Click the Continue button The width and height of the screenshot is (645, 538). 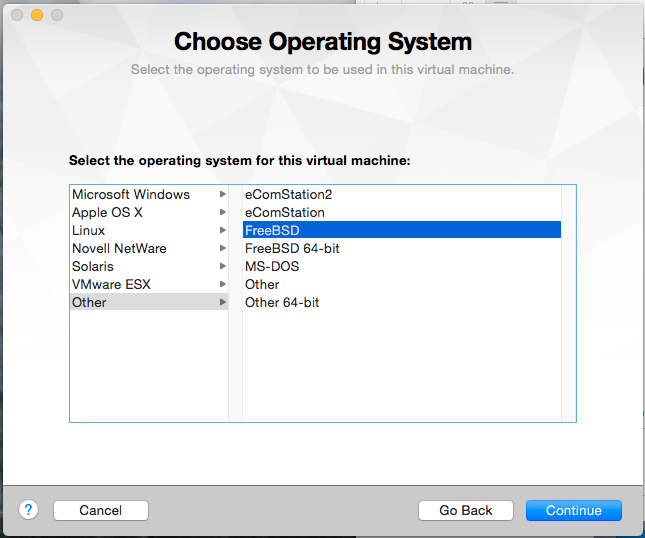[574, 510]
